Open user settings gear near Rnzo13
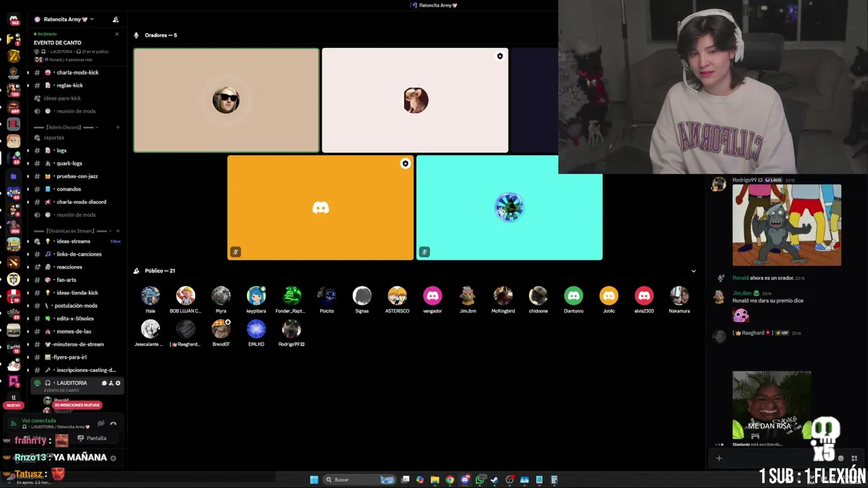Image resolution: width=868 pixels, height=488 pixels. [113, 458]
